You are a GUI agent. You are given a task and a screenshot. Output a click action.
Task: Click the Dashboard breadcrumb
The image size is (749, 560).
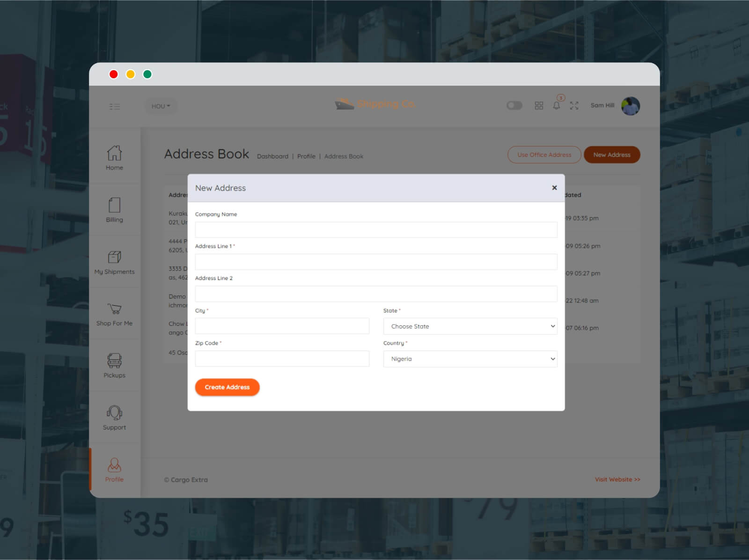(272, 156)
